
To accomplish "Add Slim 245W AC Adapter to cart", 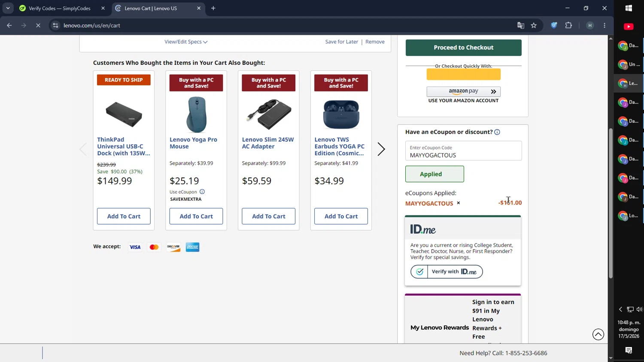I will coord(269,216).
